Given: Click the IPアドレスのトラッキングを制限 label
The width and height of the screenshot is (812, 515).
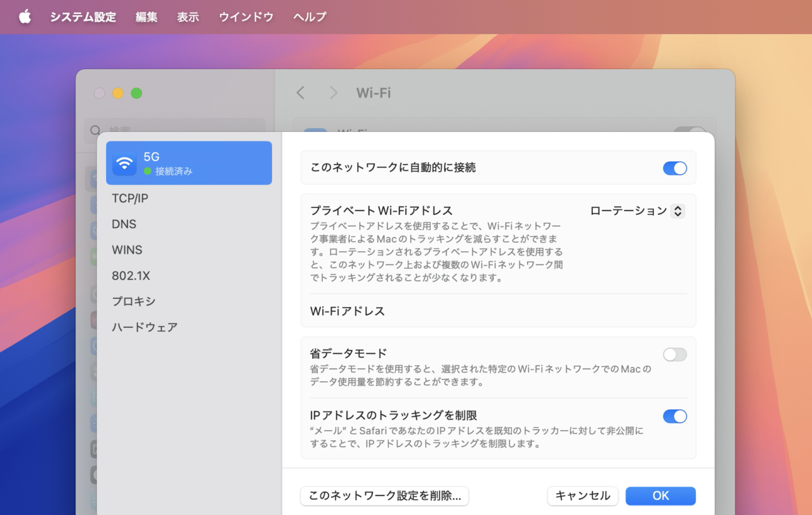Looking at the screenshot, I should [x=393, y=415].
